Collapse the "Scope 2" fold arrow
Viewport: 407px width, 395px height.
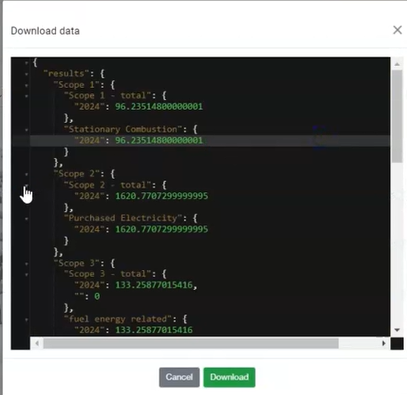[26, 174]
